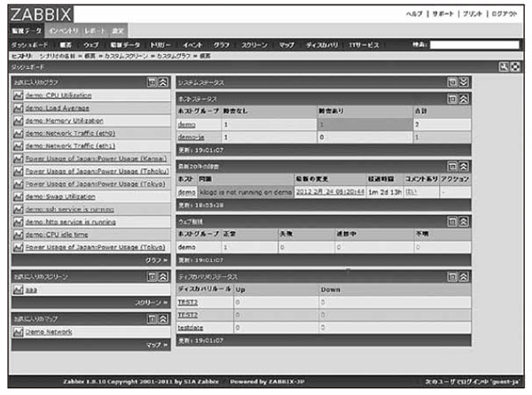Screen dimensions: 532x395
Task: Click graph icon beside demo:CPU Utilization
Action: point(18,96)
